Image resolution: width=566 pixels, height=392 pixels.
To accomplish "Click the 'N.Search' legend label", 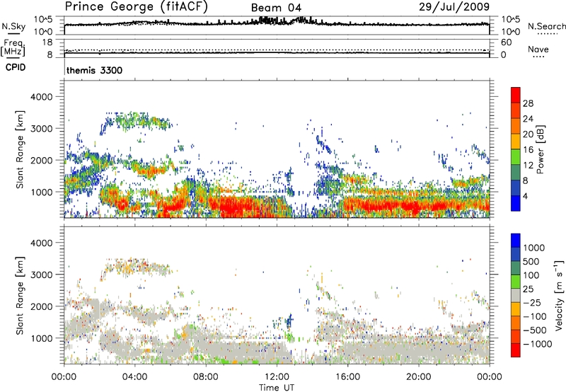I will [546, 26].
